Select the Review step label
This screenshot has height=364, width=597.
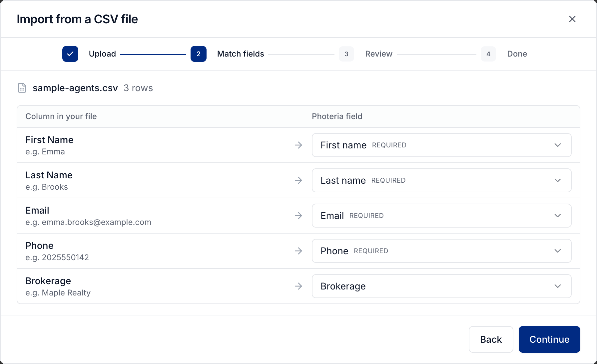tap(379, 54)
